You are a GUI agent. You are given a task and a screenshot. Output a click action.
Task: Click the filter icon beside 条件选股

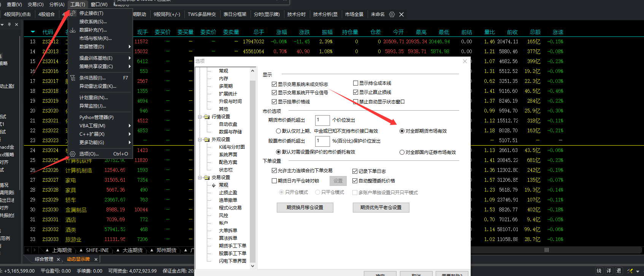(73, 78)
